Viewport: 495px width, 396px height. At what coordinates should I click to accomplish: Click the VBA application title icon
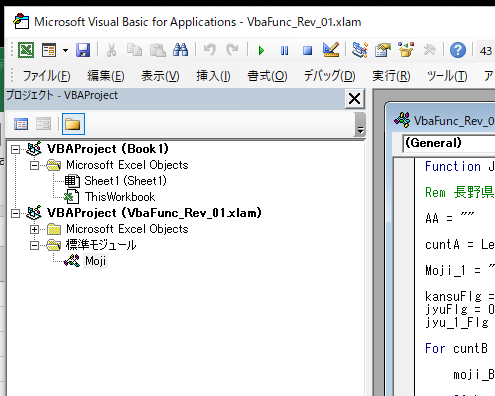click(21, 21)
